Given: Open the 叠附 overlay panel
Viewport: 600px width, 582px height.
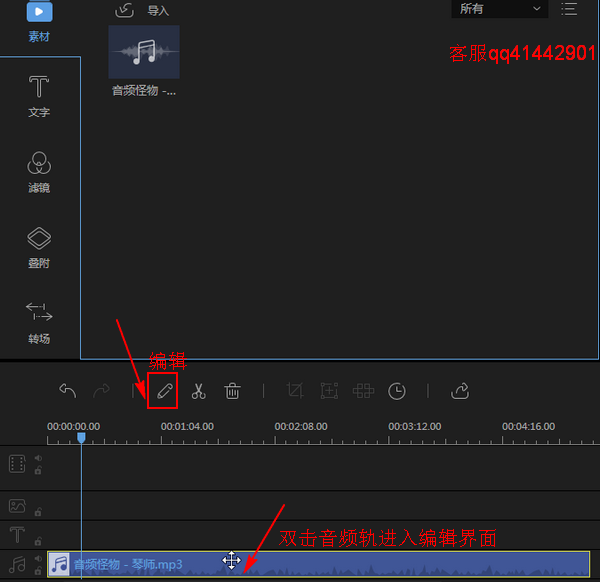Looking at the screenshot, I should coord(39,247).
